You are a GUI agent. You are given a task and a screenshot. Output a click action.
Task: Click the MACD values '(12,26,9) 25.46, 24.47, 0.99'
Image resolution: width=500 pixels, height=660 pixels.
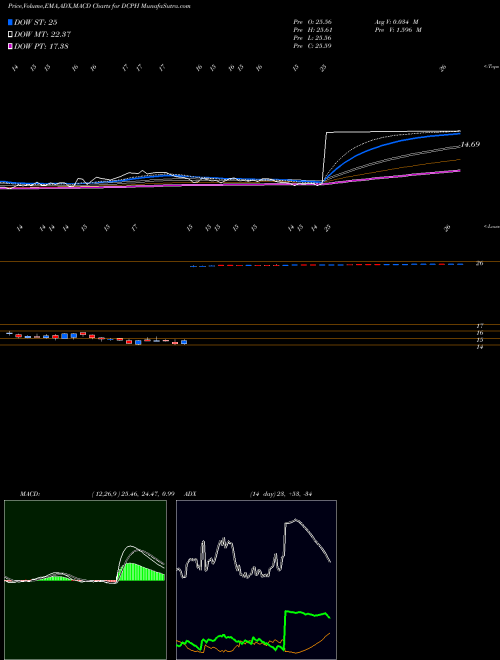tap(133, 494)
